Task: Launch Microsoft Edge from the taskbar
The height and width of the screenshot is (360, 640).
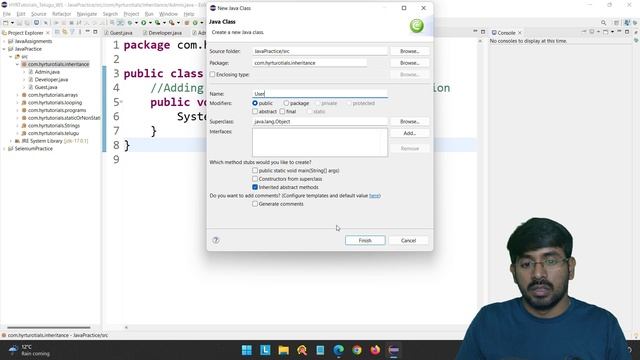Action: click(338, 350)
